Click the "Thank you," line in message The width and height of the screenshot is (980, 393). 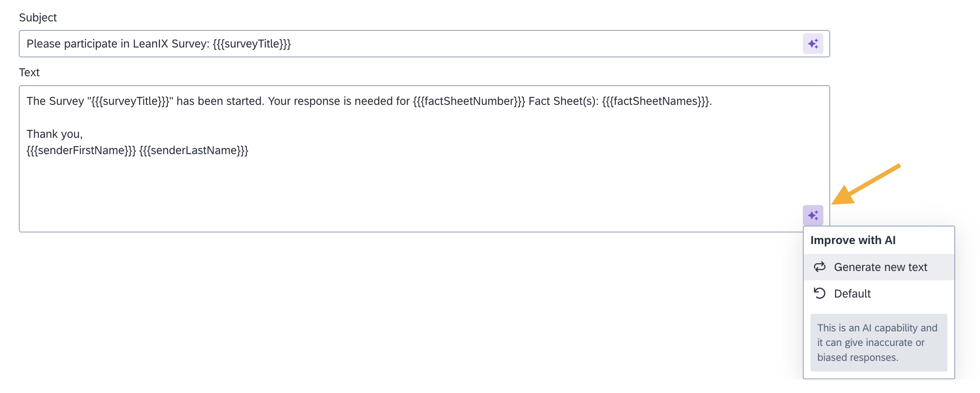(x=55, y=134)
